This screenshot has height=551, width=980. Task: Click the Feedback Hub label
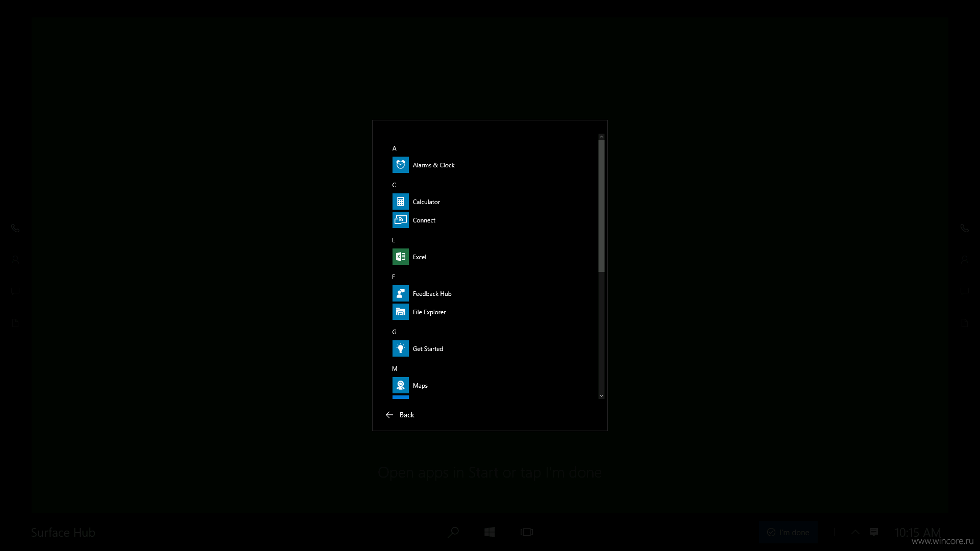[x=432, y=294]
